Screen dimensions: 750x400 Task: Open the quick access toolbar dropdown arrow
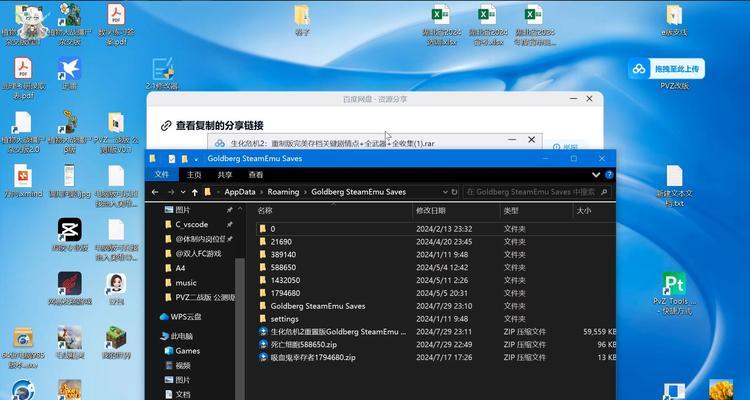click(196, 159)
